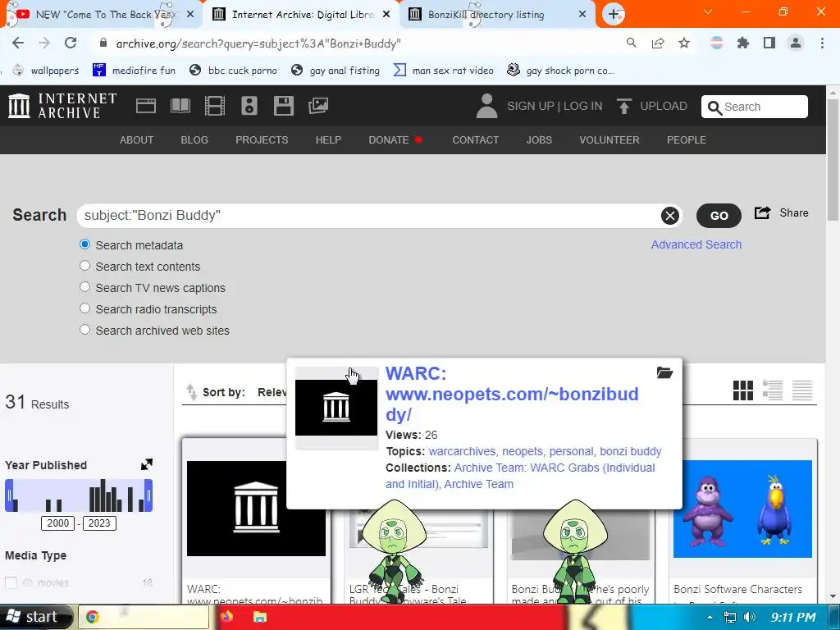840x630 pixels.
Task: Click the top-right Search input box
Action: (755, 107)
